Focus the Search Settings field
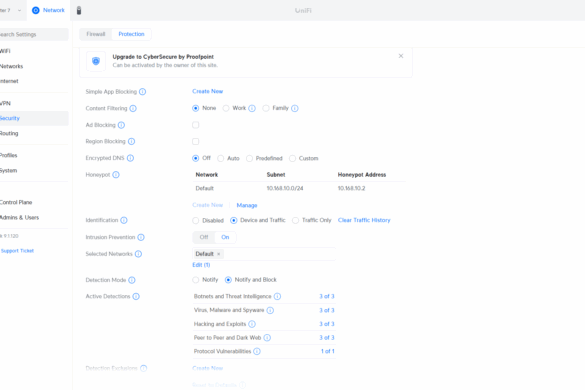The width and height of the screenshot is (585, 390). pyautogui.click(x=34, y=34)
